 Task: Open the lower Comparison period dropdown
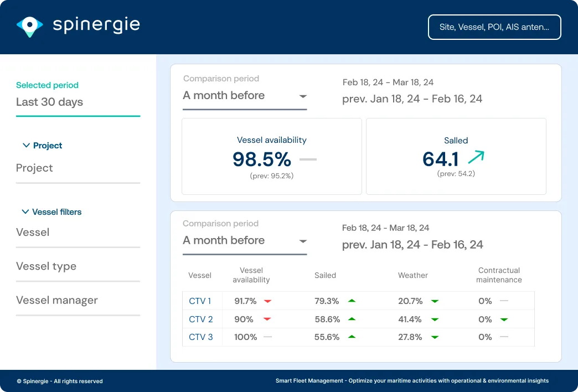(245, 241)
